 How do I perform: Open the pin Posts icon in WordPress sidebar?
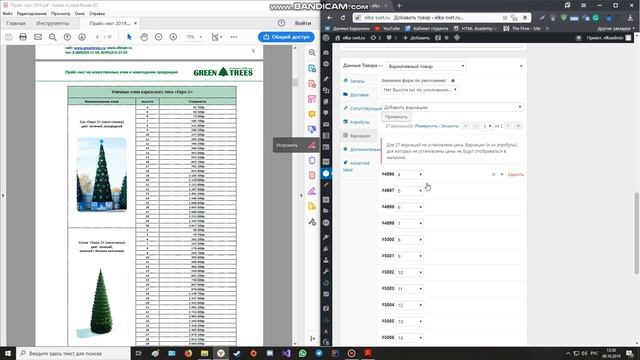coord(326,79)
